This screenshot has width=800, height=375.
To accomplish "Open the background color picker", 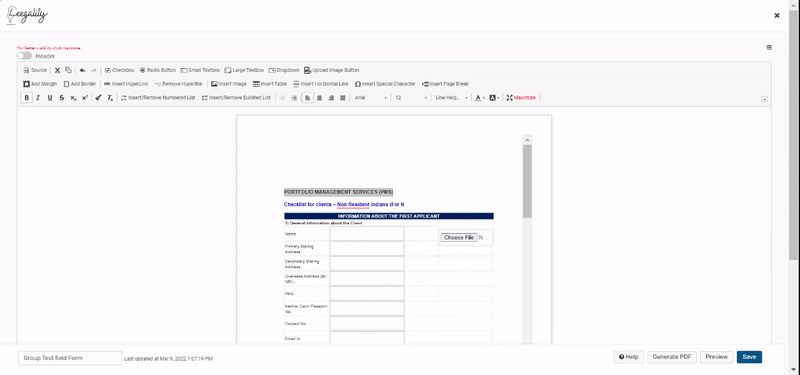I will click(494, 97).
